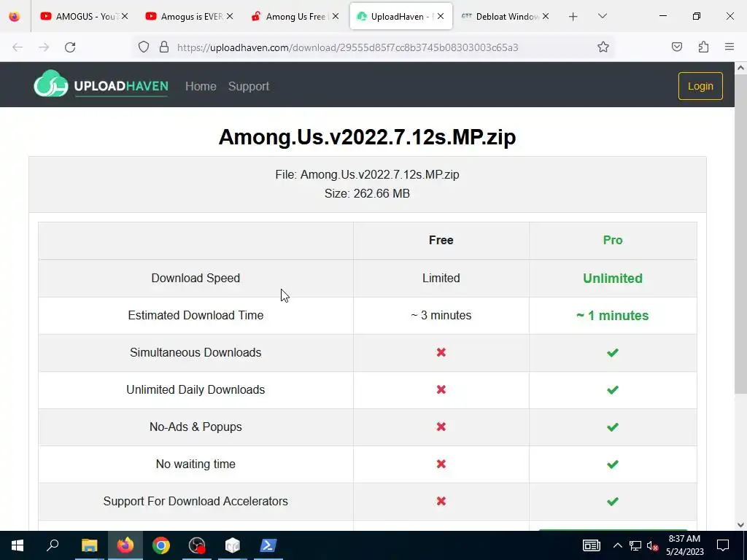The width and height of the screenshot is (747, 560).
Task: Switch to the Debloat Windows tab
Action: click(506, 17)
